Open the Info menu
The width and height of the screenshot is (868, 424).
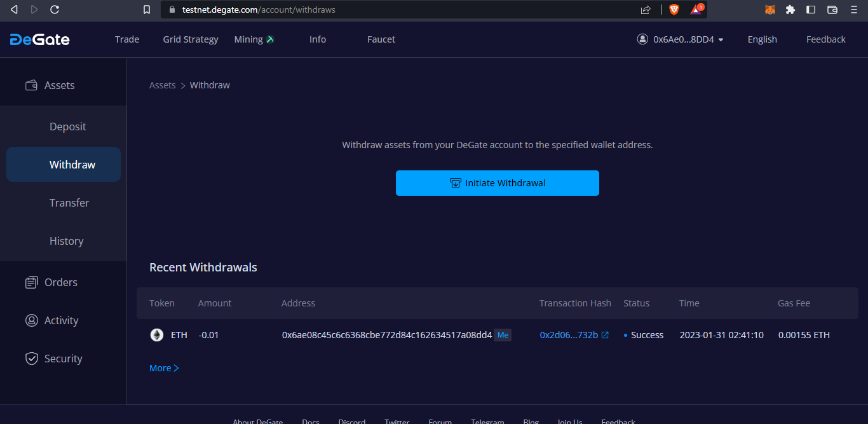tap(318, 39)
